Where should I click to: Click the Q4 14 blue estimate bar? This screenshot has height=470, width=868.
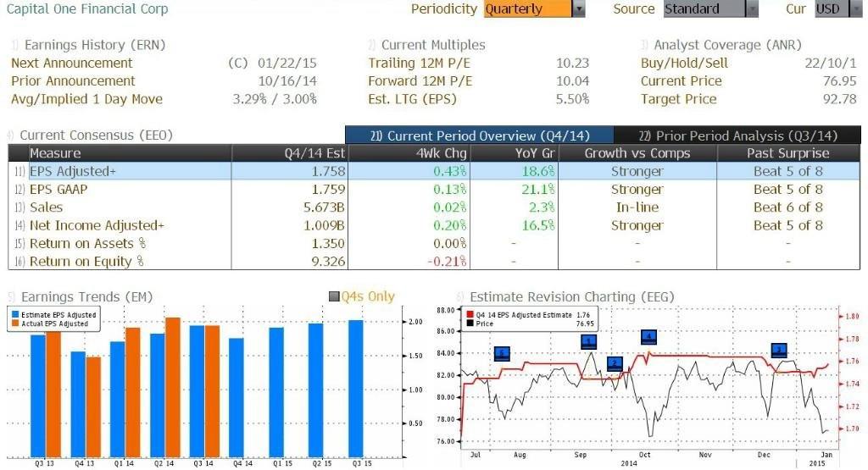(236, 397)
